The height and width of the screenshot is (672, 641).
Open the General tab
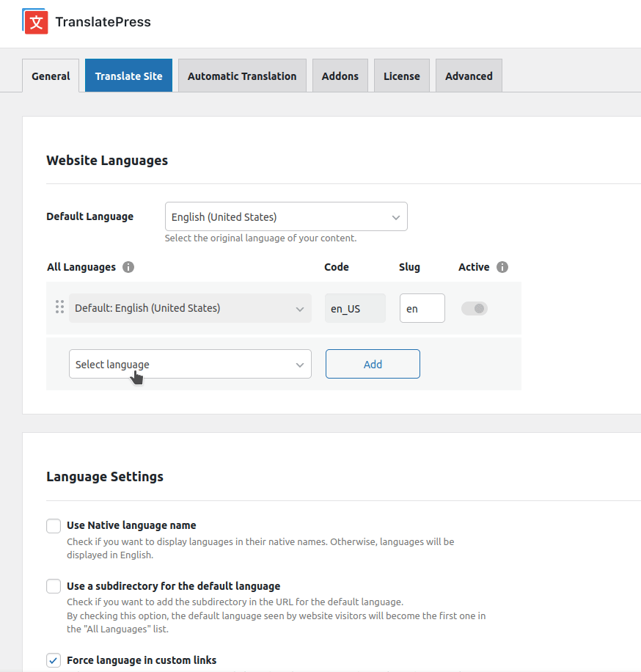tap(51, 76)
